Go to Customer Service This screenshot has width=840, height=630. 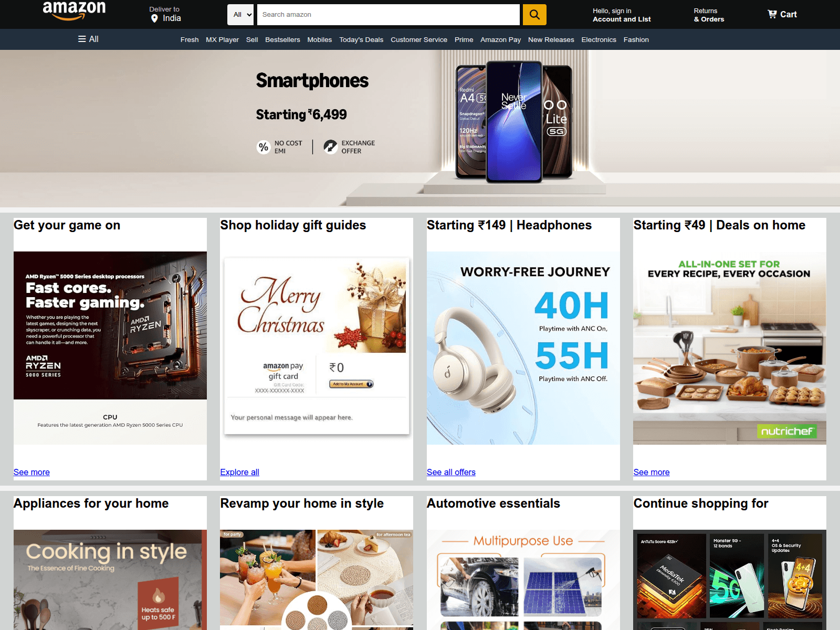click(x=418, y=39)
